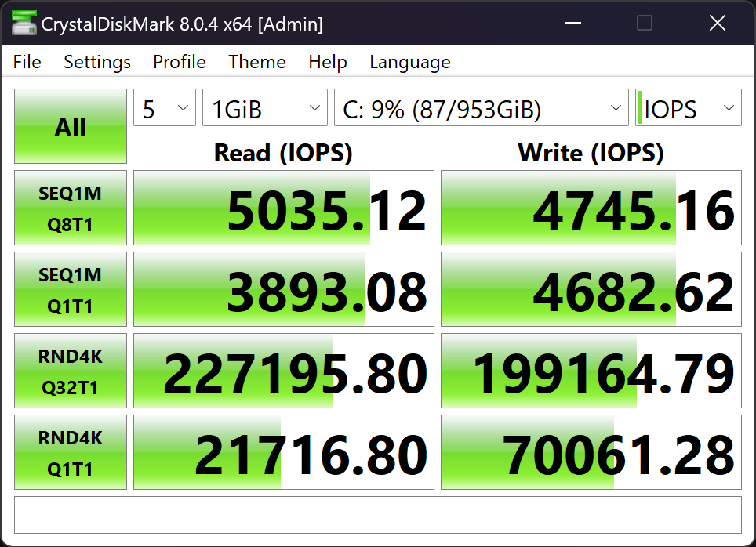Click the write result 199164.79
This screenshot has height=547, width=756.
591,371
